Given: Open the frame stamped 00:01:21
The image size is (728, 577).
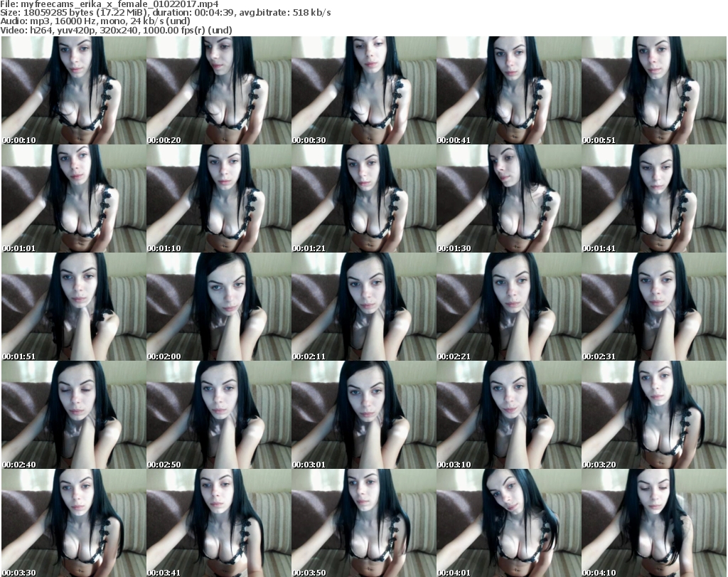Looking at the screenshot, I should click(x=363, y=198).
